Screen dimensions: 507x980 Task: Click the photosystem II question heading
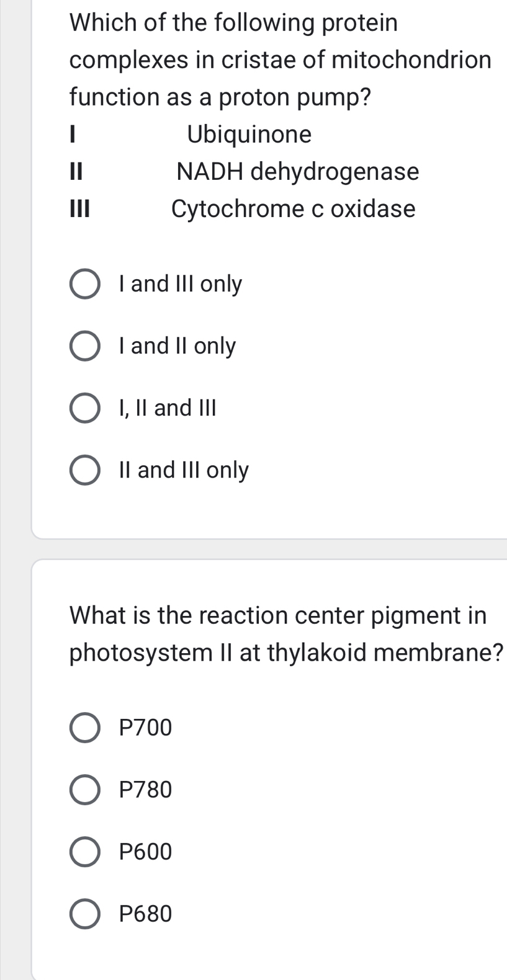285,634
